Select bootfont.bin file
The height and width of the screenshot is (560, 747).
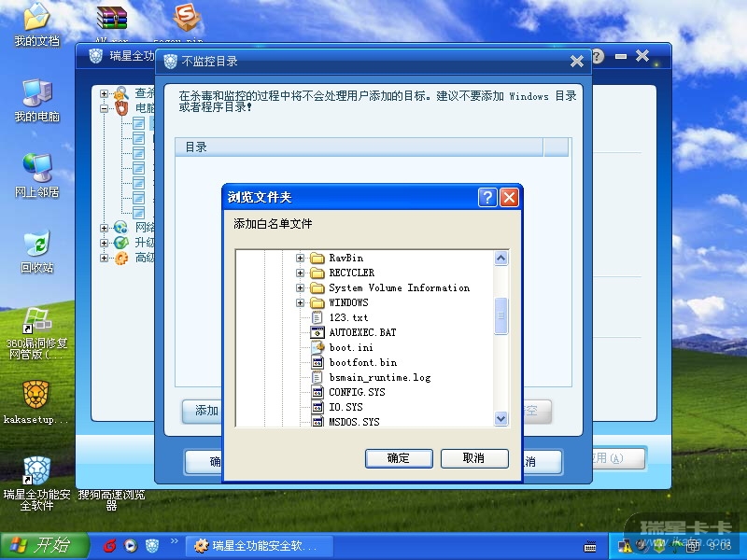tap(363, 362)
